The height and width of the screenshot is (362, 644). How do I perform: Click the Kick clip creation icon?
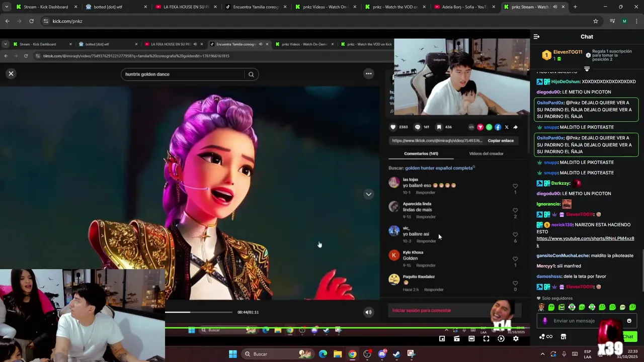(x=456, y=339)
